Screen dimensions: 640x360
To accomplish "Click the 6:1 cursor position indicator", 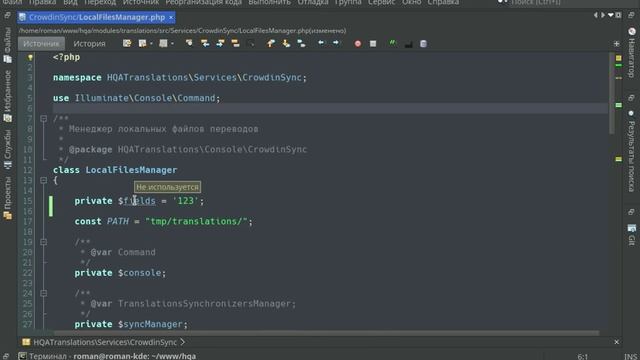I will tap(582, 357).
